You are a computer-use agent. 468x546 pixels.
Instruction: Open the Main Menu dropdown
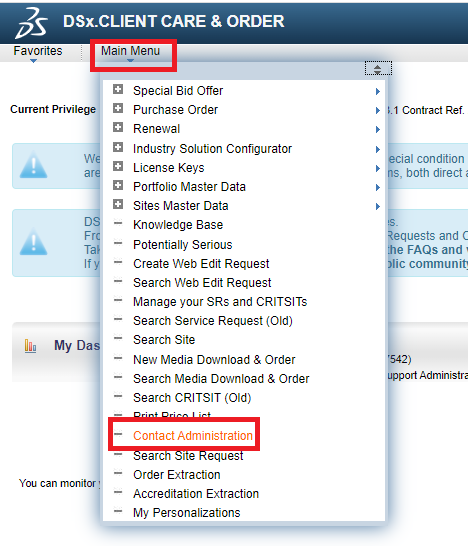131,51
